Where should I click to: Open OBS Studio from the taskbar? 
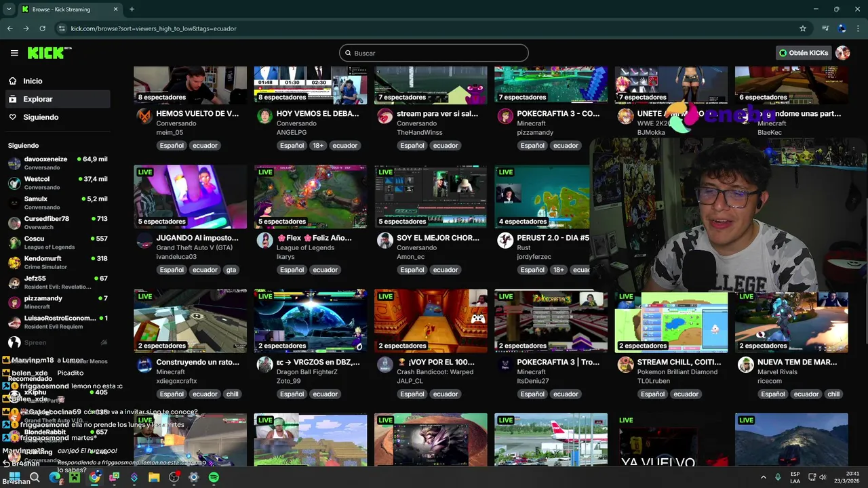(x=174, y=477)
